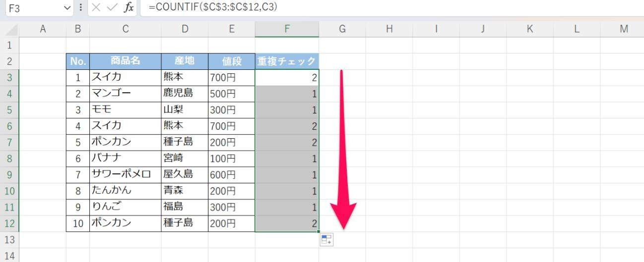The image size is (644, 262).
Task: Select column A header
Action: 43,29
